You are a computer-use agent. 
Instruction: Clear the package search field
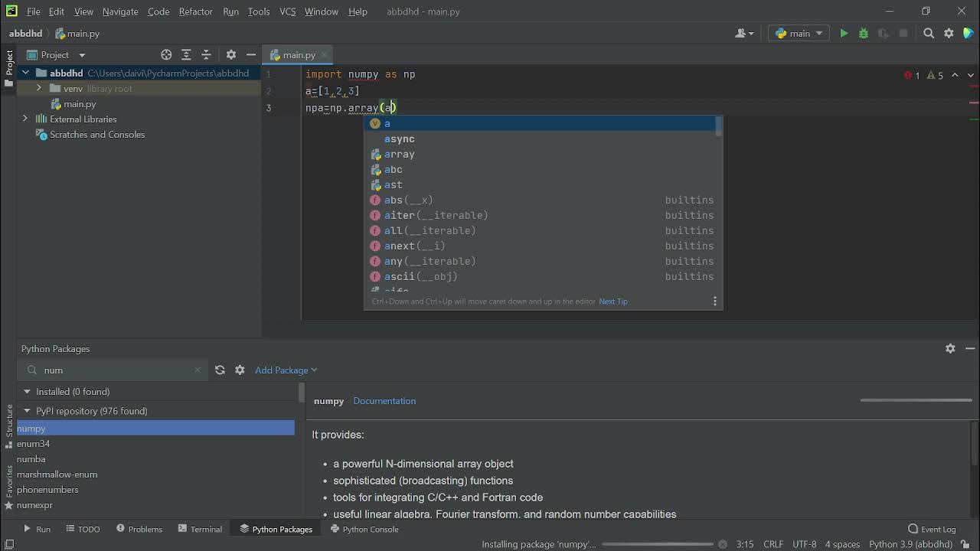198,370
